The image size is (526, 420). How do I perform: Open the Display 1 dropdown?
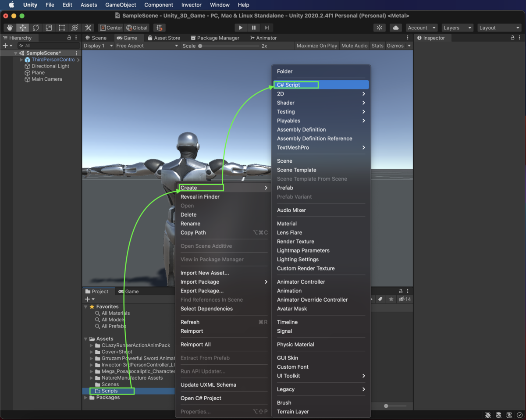[x=98, y=46]
